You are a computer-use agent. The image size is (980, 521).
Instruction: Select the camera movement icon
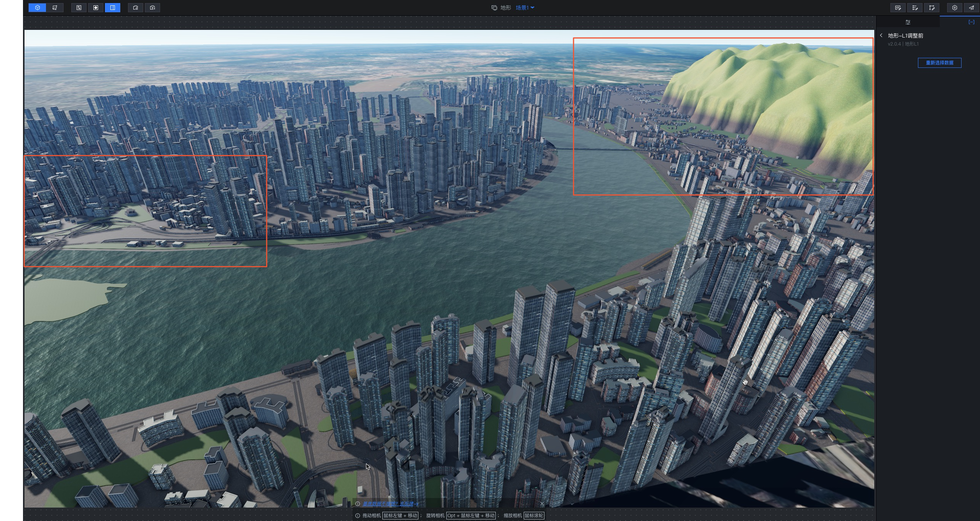[152, 7]
